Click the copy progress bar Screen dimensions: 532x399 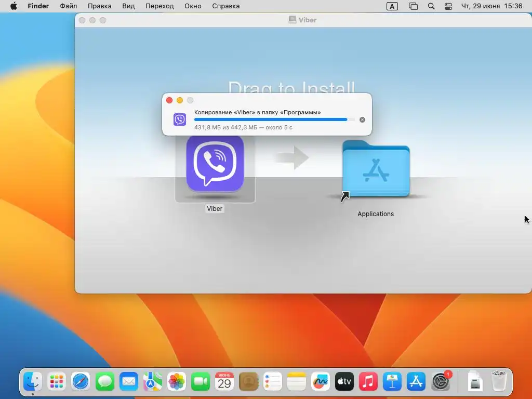(274, 120)
